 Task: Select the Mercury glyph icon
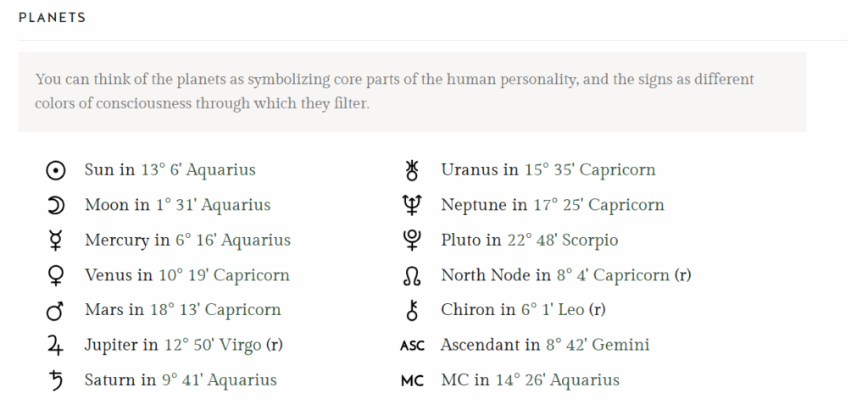pyautogui.click(x=55, y=241)
